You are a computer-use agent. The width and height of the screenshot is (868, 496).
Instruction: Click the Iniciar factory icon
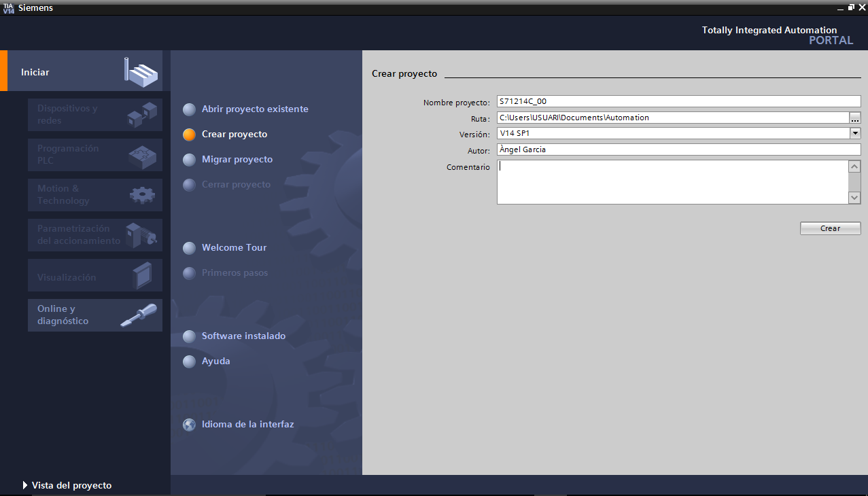[x=141, y=72]
